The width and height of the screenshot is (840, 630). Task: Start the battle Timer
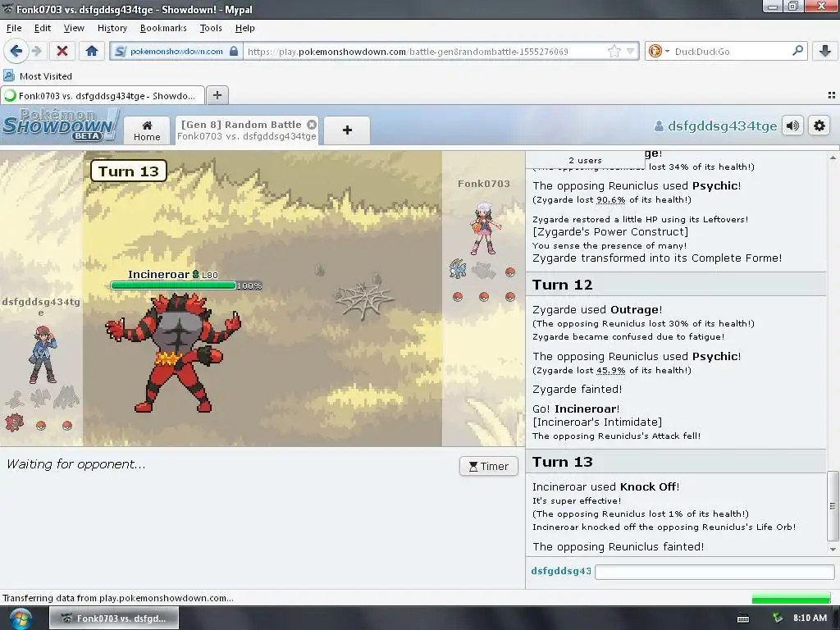[x=489, y=466]
